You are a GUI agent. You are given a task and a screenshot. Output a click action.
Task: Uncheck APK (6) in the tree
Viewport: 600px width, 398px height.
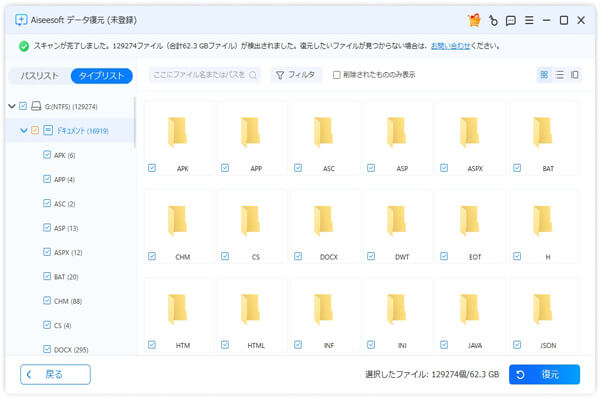[x=47, y=155]
